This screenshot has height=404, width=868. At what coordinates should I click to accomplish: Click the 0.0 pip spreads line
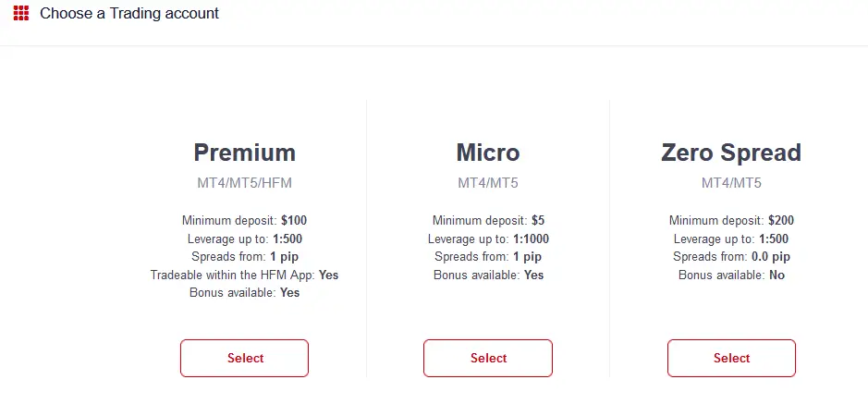tap(731, 257)
